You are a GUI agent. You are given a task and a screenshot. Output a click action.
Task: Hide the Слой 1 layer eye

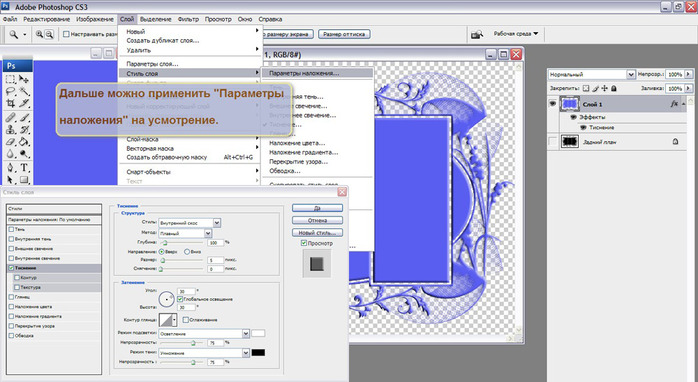tap(552, 104)
